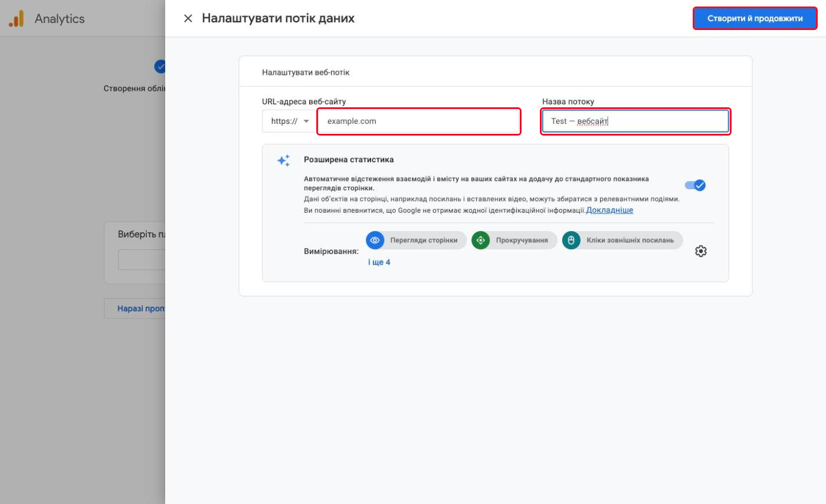Click the Прокручування chip label

coord(522,240)
